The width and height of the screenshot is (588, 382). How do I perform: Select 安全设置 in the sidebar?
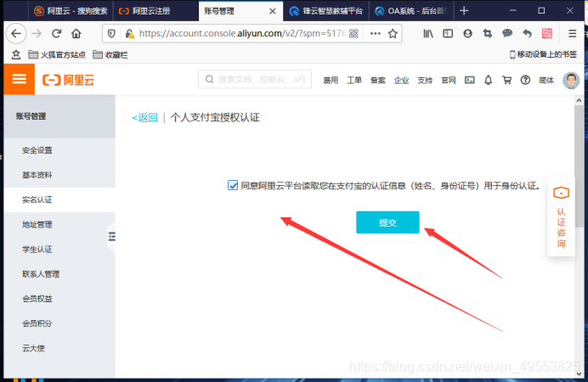(60, 150)
